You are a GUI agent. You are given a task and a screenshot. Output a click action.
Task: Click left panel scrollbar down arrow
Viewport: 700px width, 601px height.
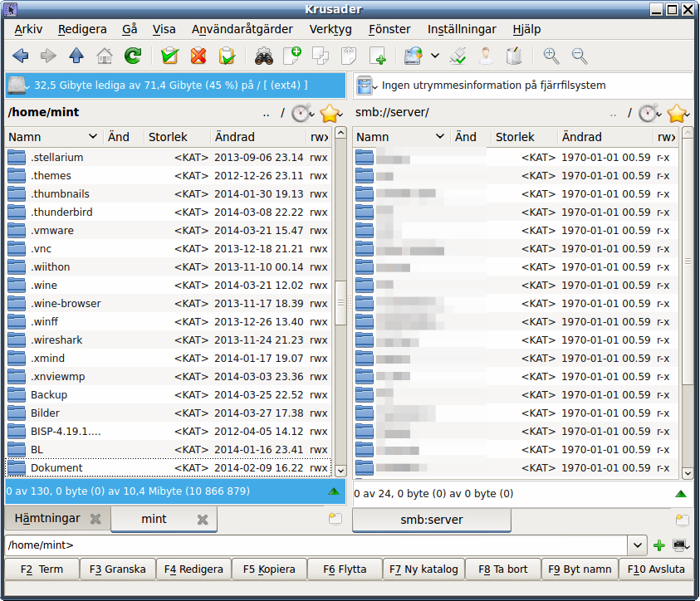[340, 472]
